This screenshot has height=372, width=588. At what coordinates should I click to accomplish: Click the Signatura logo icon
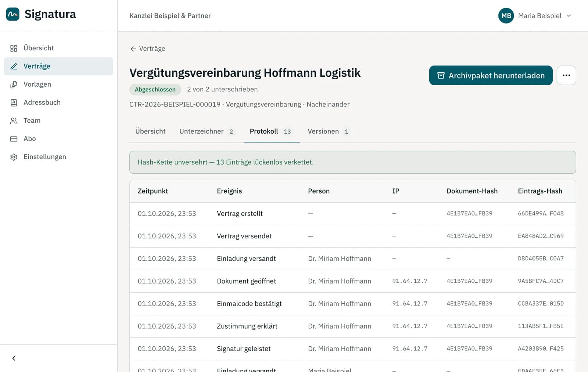(13, 14)
